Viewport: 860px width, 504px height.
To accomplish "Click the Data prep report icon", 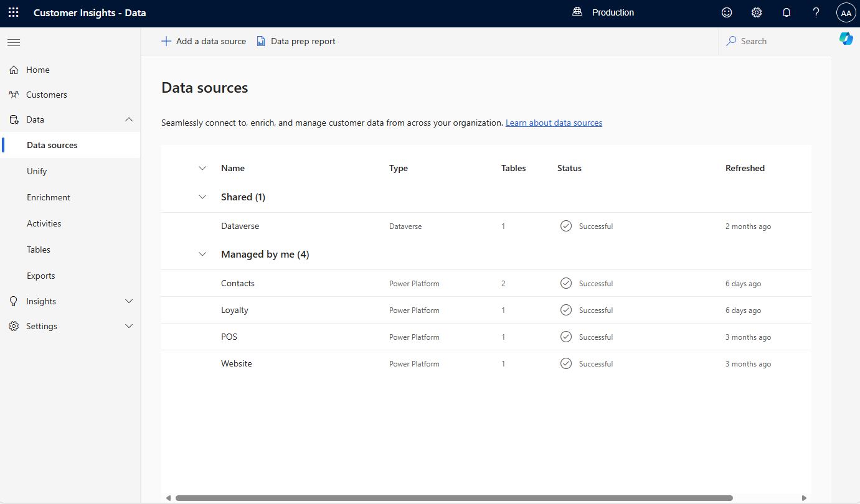I will [x=261, y=40].
